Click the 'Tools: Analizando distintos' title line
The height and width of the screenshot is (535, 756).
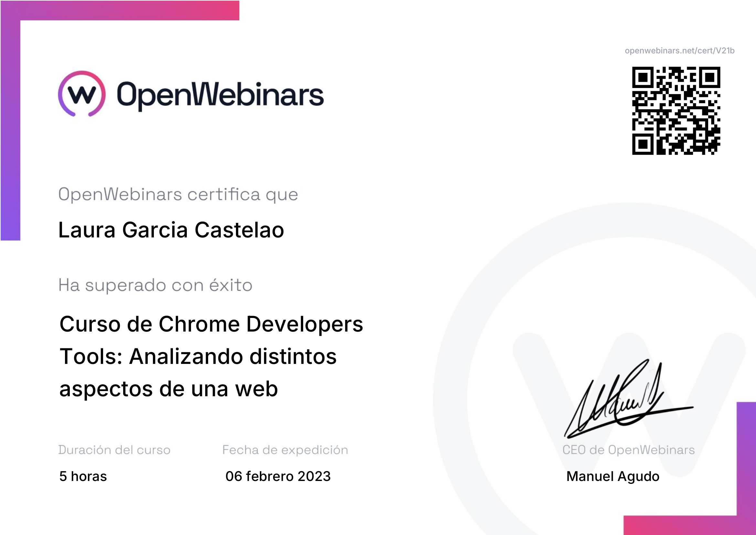[198, 357]
